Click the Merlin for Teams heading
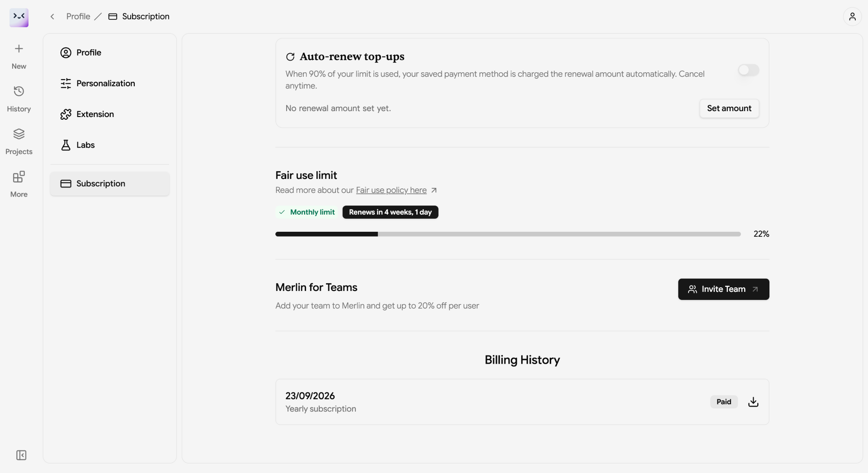 [x=316, y=287]
